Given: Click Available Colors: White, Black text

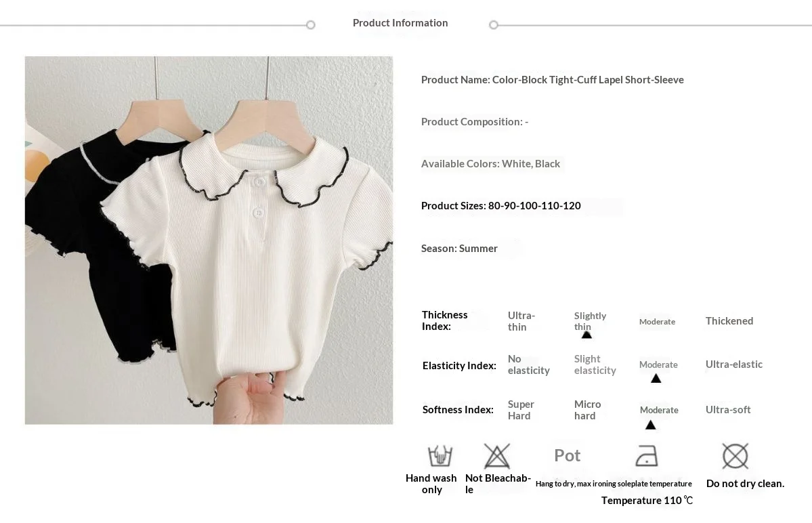Looking at the screenshot, I should point(490,164).
